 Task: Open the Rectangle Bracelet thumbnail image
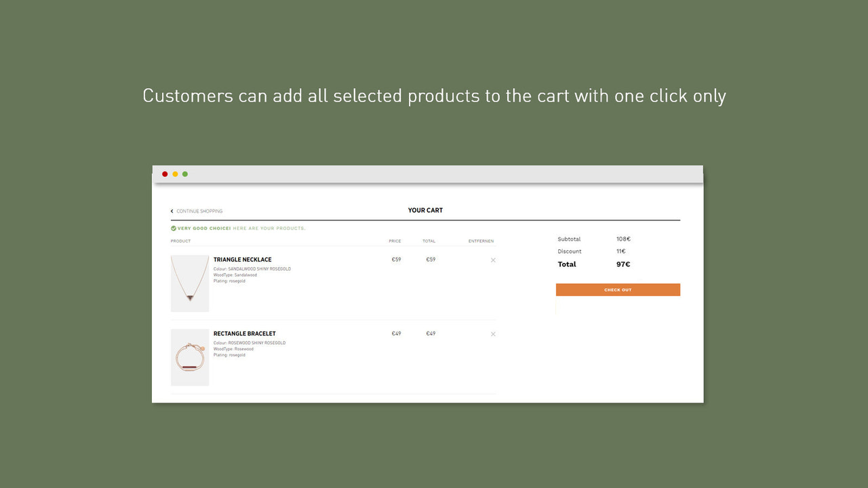[x=189, y=357]
